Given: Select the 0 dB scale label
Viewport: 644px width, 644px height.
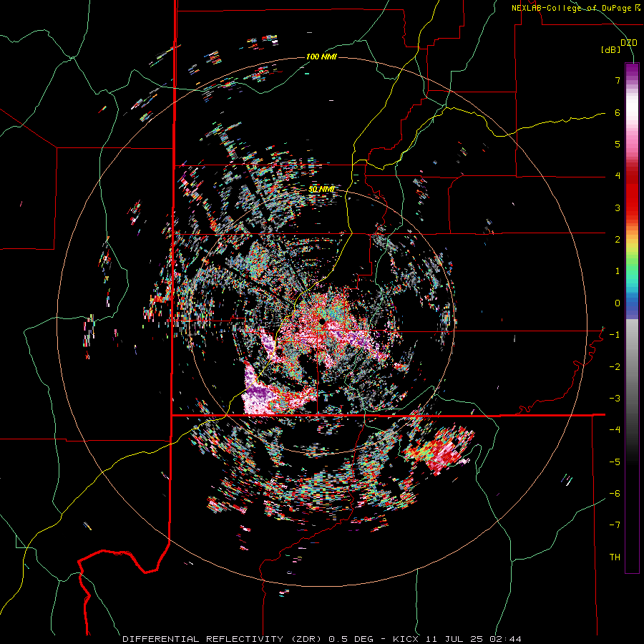Looking at the screenshot, I should coord(618,303).
